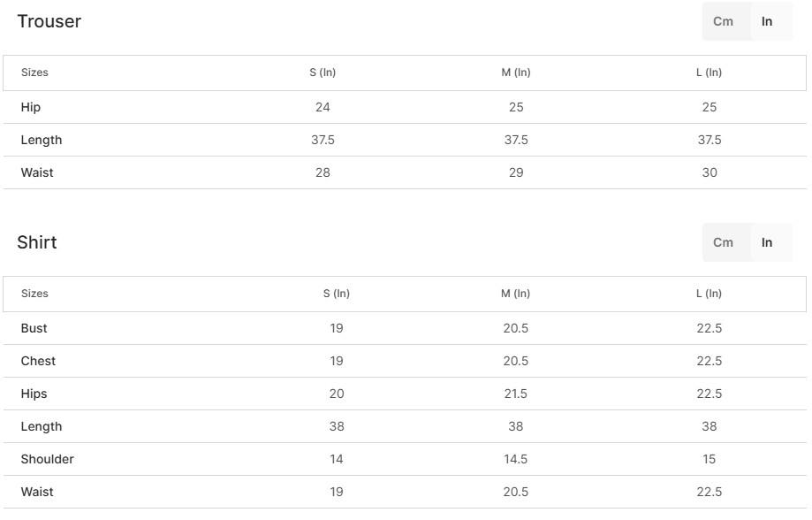Screen dimensions: 812x520
Task: Click L (In) column header in Trouser table
Action: point(709,73)
